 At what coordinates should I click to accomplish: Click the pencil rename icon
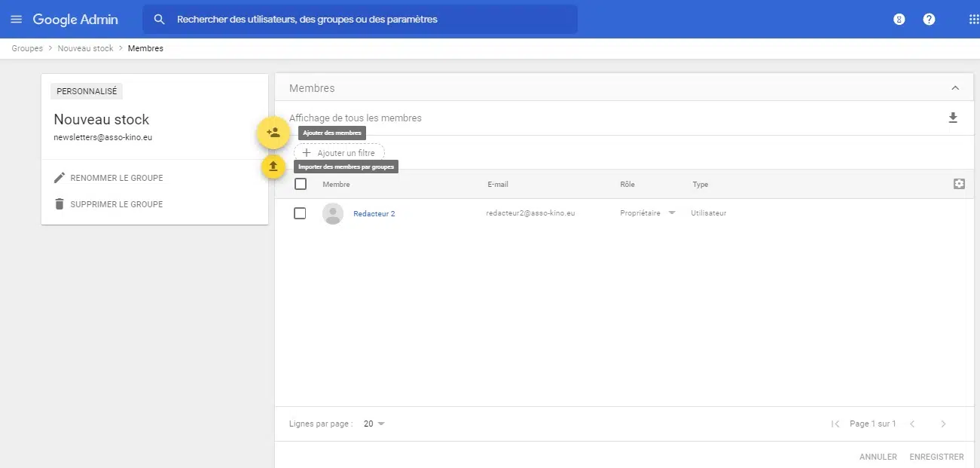[x=60, y=178]
